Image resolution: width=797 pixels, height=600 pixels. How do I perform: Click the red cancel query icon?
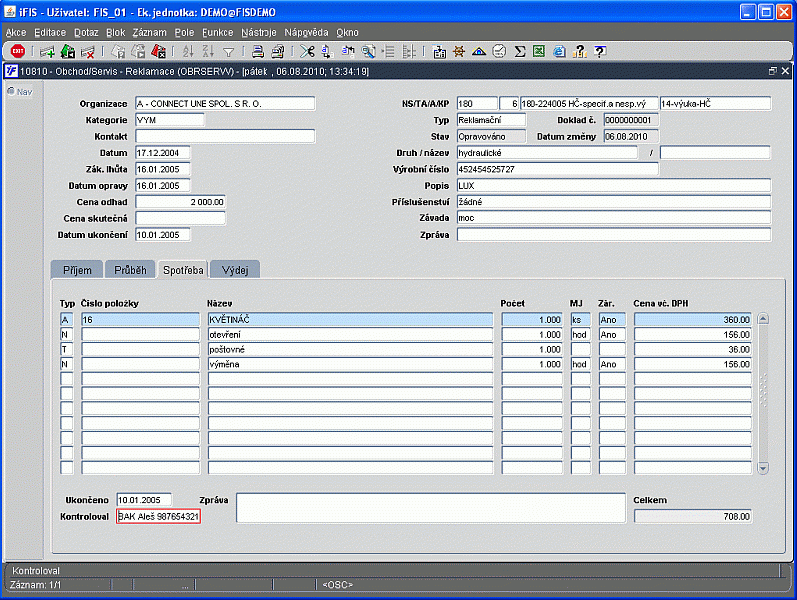158,51
